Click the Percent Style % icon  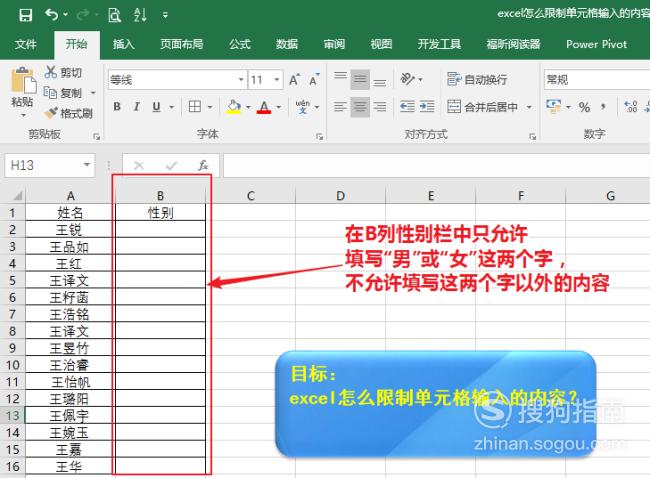[x=585, y=107]
